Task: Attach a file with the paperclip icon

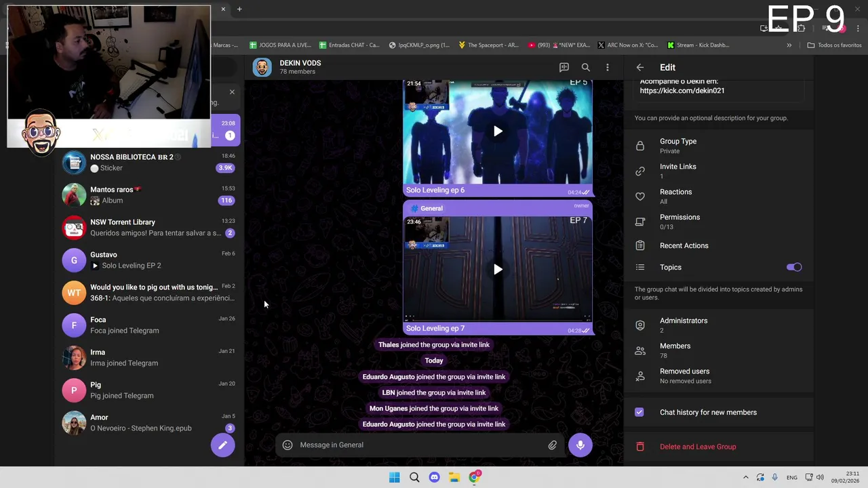Action: pos(553,445)
